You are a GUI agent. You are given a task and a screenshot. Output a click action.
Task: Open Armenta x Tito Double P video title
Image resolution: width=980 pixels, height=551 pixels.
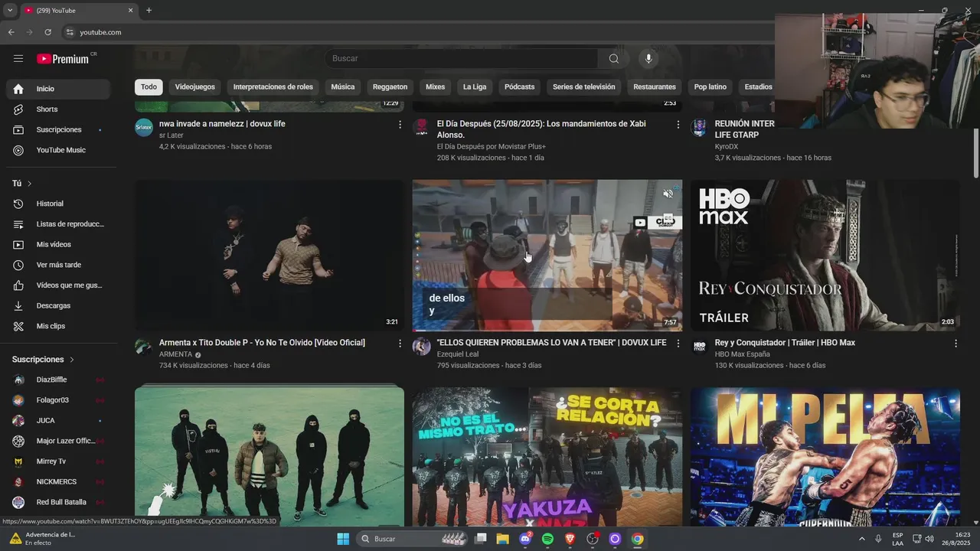point(262,343)
